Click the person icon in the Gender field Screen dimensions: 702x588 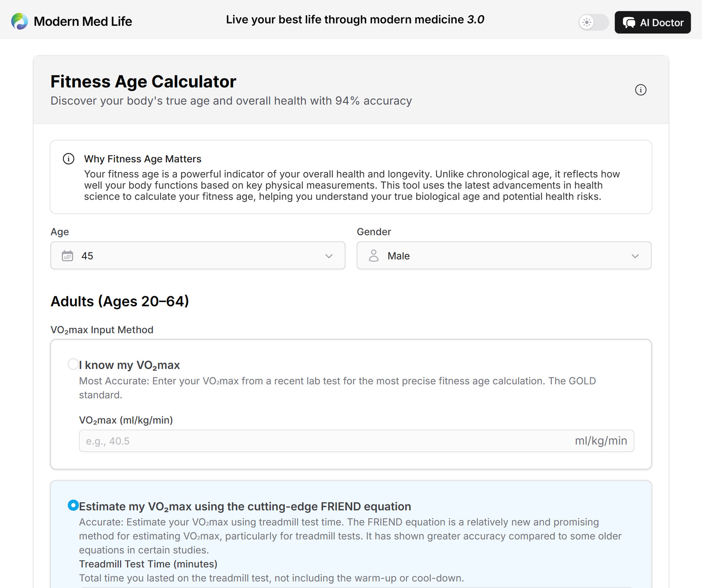[x=374, y=256]
